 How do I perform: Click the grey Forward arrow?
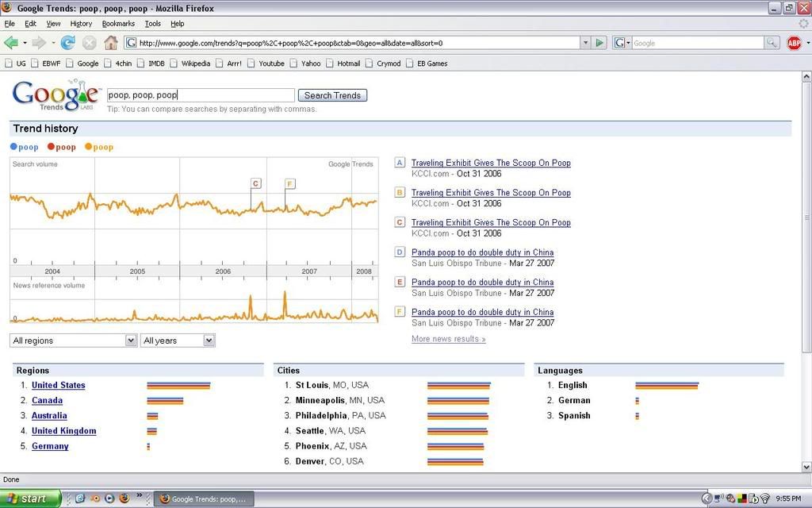(39, 43)
